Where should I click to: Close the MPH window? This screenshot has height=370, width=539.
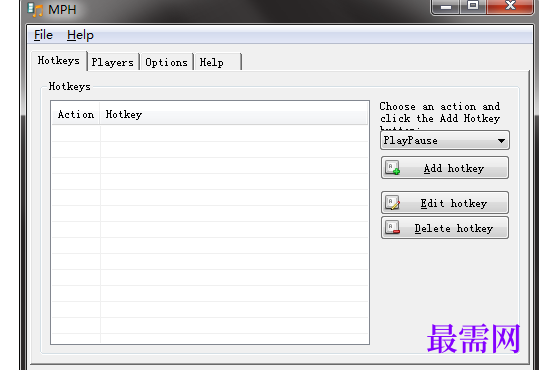coord(510,6)
